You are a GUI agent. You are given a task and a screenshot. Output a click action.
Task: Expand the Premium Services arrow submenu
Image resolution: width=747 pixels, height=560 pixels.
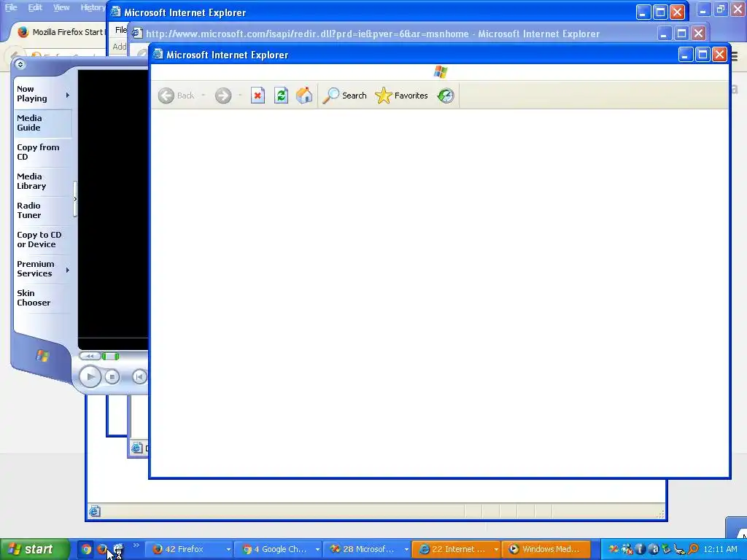(68, 270)
